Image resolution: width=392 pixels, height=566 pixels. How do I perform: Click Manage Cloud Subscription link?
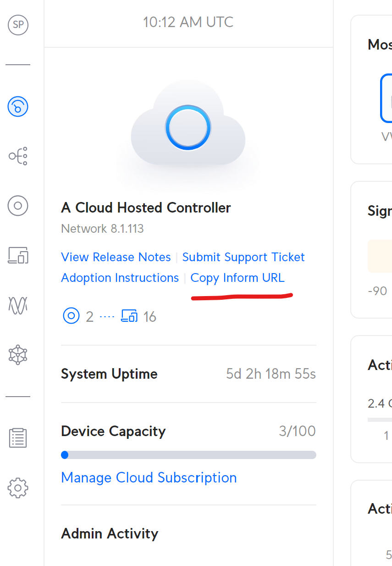tap(149, 477)
